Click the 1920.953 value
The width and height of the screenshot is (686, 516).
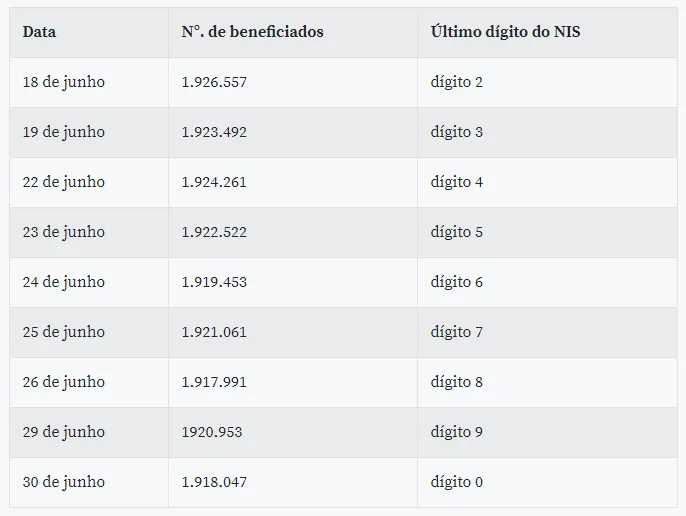(212, 432)
